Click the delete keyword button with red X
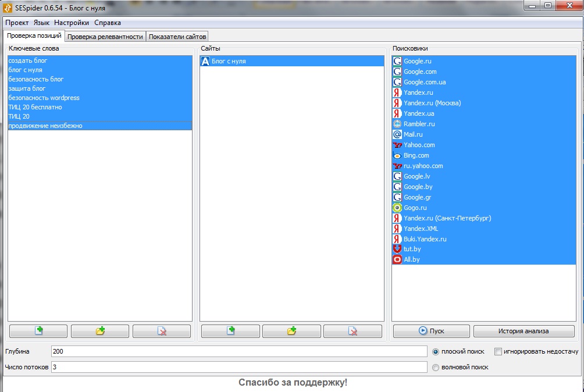The image size is (584, 392). tap(162, 331)
